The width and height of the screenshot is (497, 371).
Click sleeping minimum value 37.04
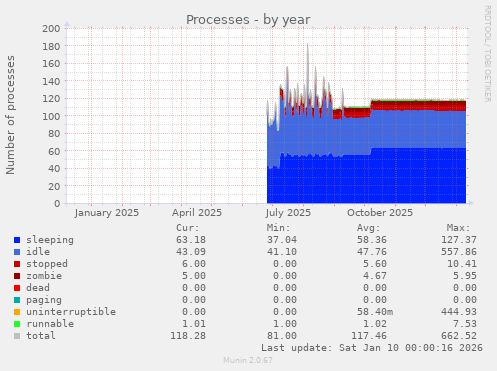tap(282, 240)
